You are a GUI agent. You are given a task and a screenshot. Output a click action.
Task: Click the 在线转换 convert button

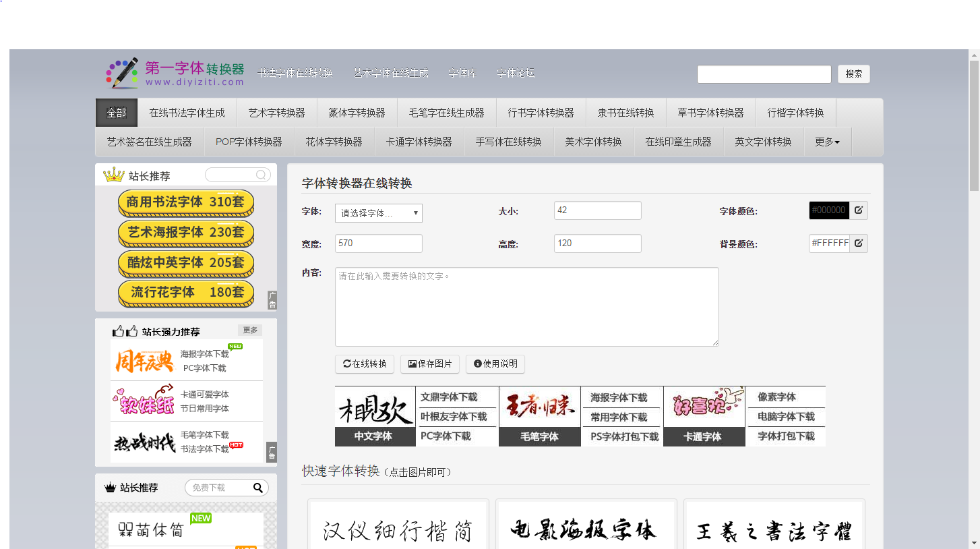(x=365, y=364)
